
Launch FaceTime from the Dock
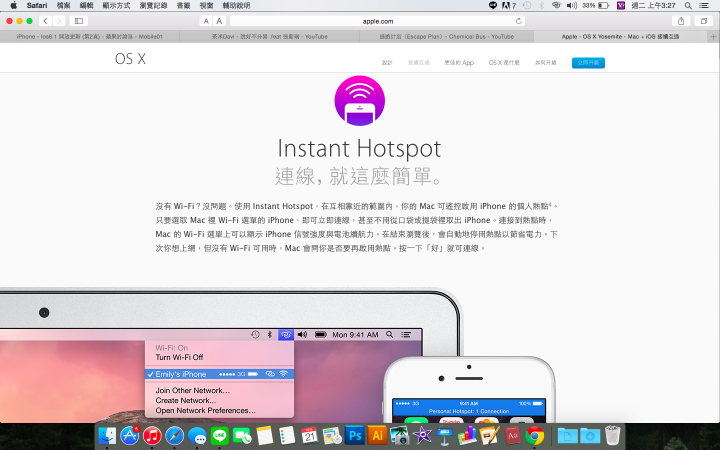242,435
